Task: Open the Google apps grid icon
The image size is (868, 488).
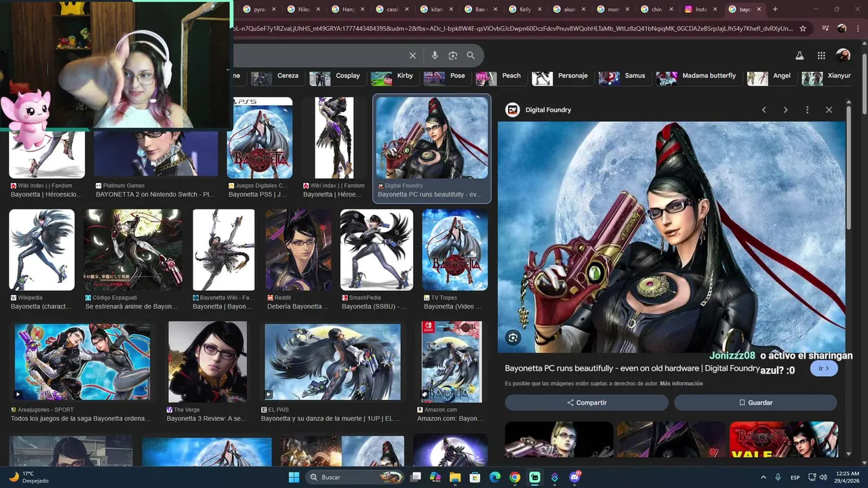Action: tap(821, 56)
